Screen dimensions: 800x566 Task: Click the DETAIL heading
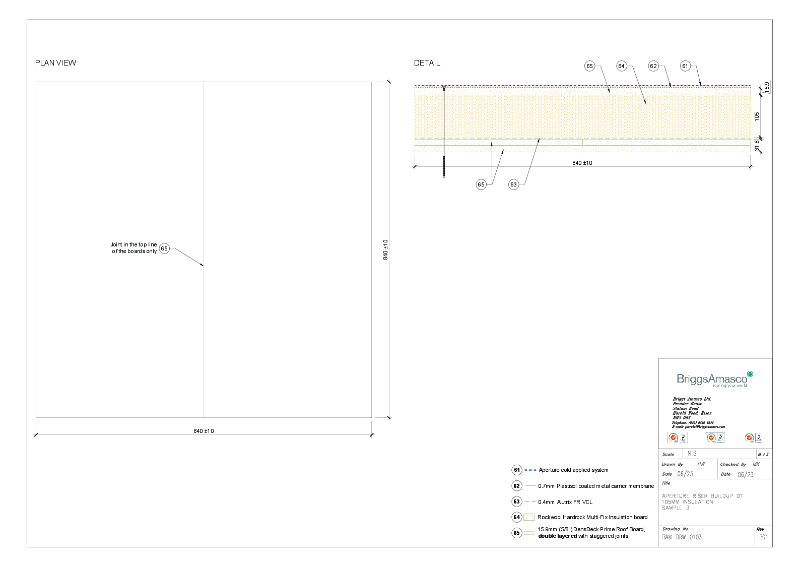(x=427, y=63)
